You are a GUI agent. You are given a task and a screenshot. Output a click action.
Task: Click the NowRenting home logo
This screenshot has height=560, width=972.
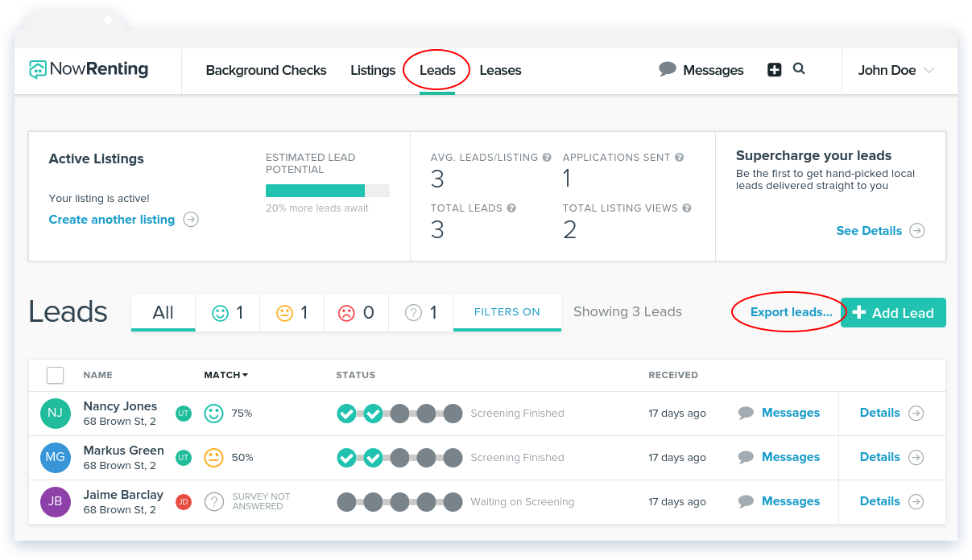(89, 70)
